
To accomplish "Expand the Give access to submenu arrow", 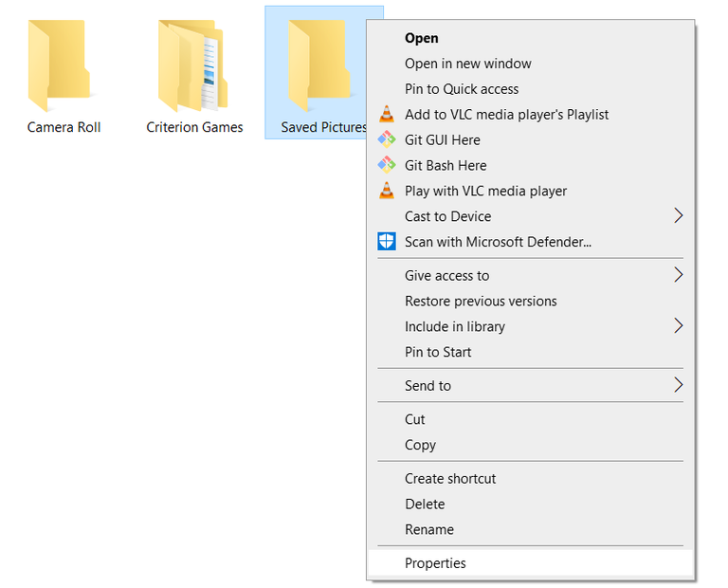I will click(678, 276).
